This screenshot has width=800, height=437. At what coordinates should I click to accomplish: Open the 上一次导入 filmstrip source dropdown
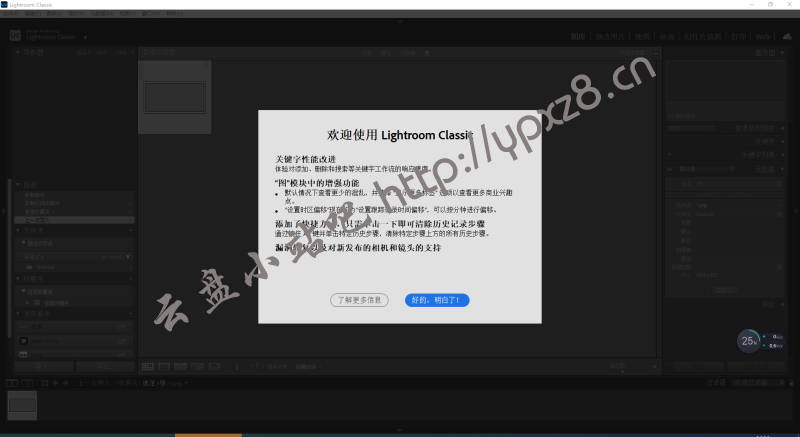click(x=133, y=383)
